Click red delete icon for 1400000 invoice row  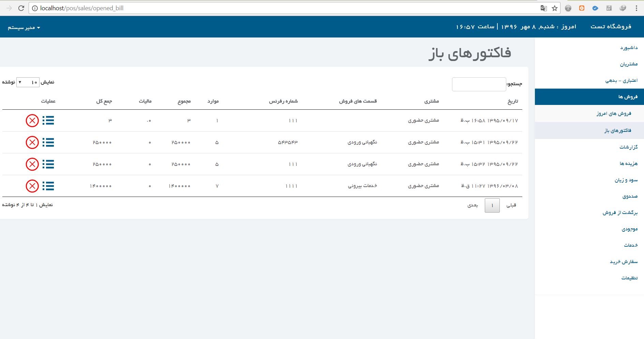click(32, 186)
